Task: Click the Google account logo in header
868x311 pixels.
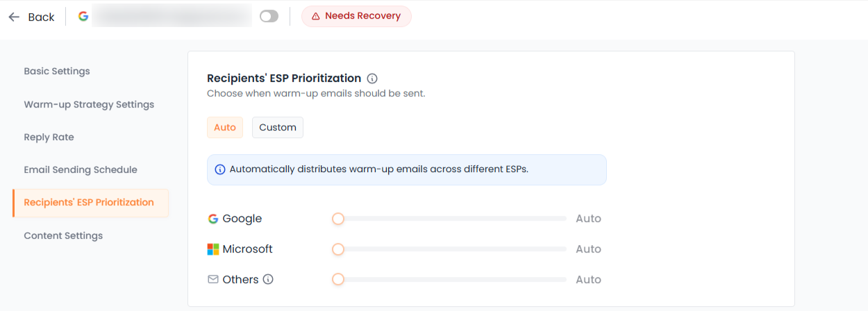Action: [83, 16]
